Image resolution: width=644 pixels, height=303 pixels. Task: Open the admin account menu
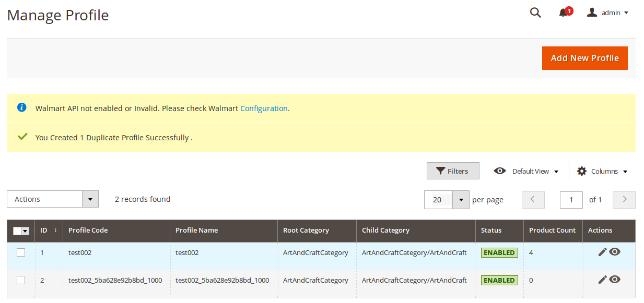click(607, 13)
